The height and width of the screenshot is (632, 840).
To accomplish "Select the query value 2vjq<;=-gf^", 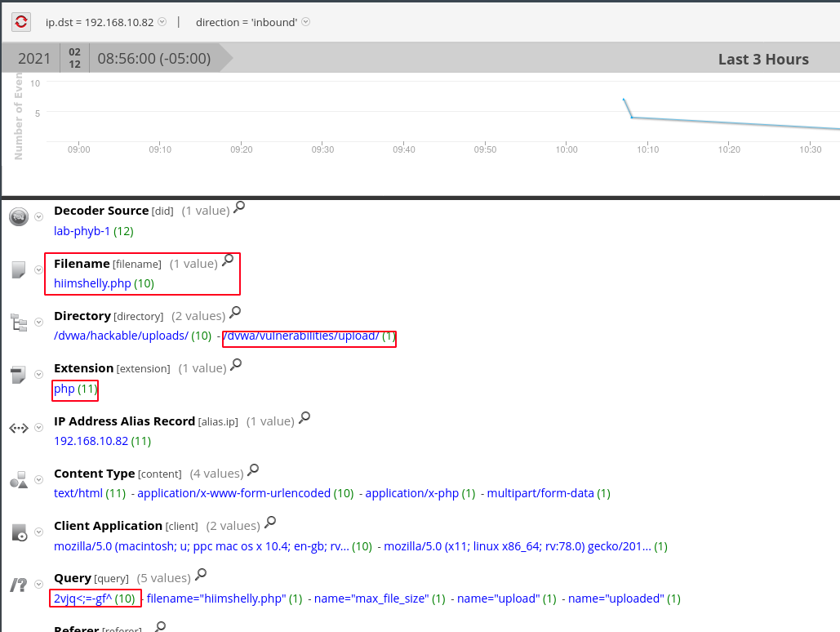I will click(x=82, y=598).
